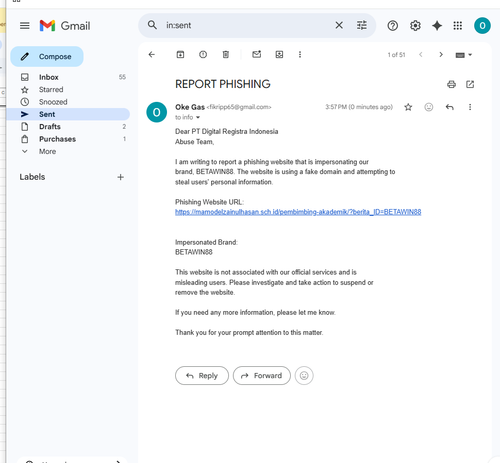Expand the More folders list

point(68,151)
